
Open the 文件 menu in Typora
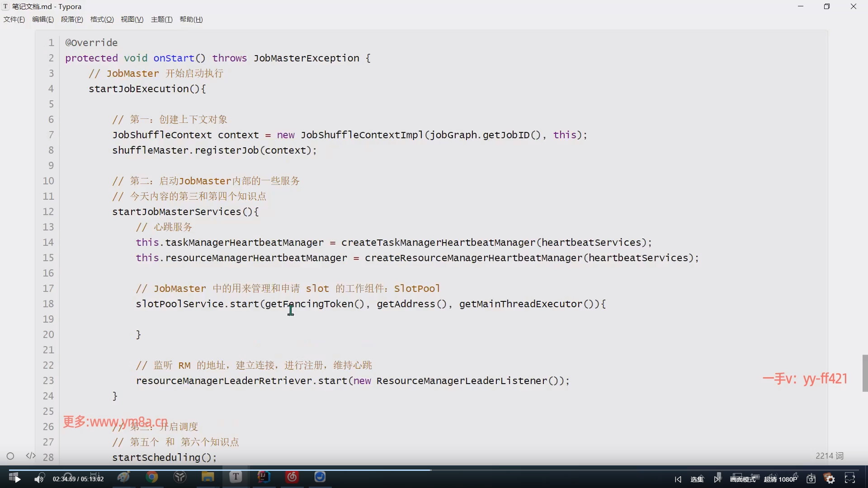(14, 19)
